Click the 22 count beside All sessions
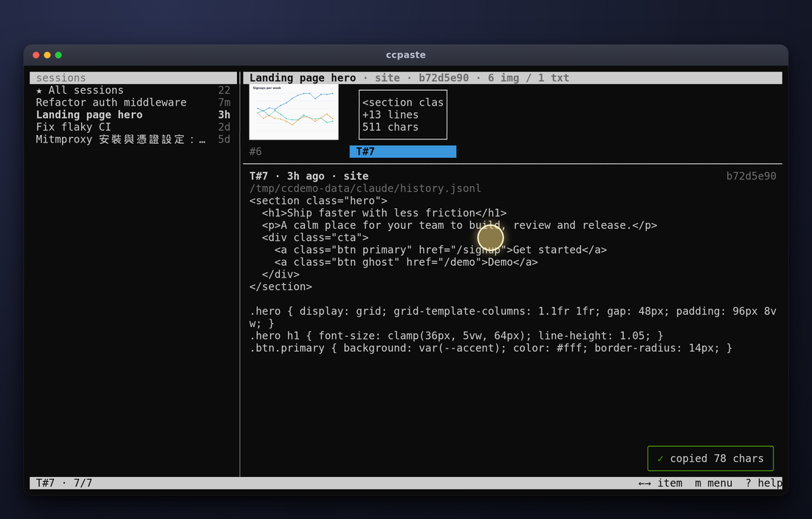The image size is (812, 519). coord(224,90)
